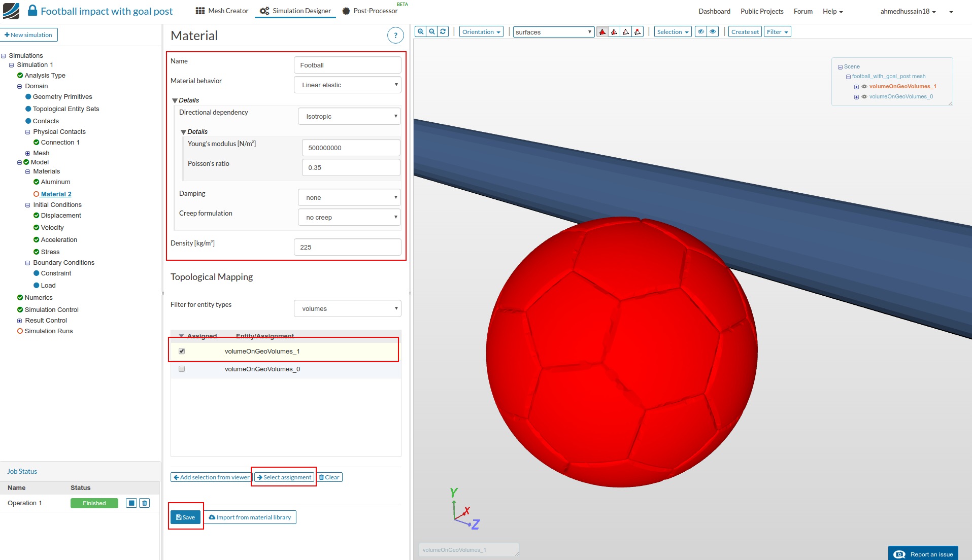Image resolution: width=972 pixels, height=560 pixels.
Task: Click the Topological Entity Sets blue dot icon
Action: coord(28,109)
